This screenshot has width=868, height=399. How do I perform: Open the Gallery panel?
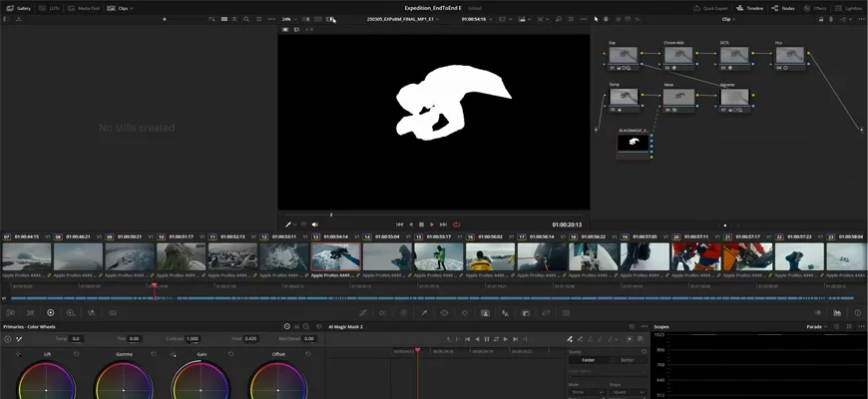coord(18,8)
